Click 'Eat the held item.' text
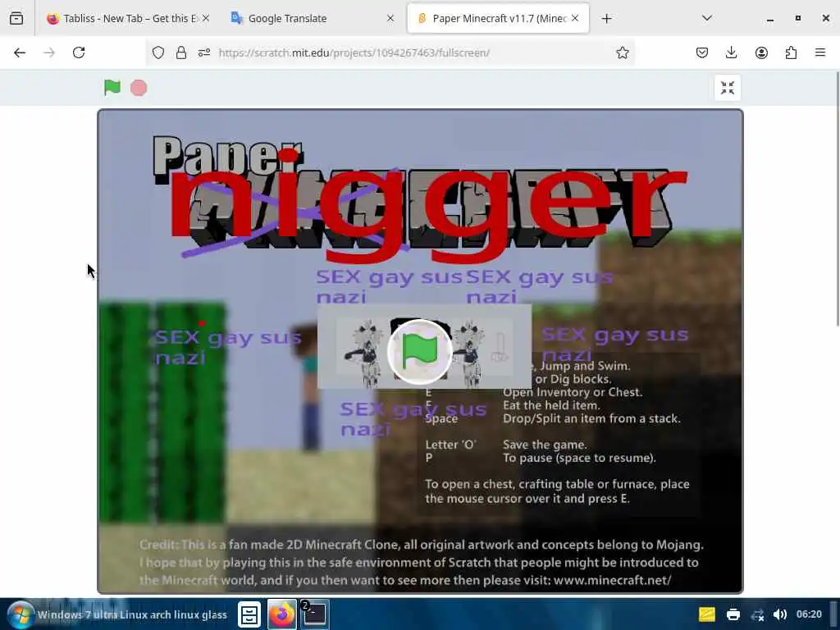 point(551,405)
